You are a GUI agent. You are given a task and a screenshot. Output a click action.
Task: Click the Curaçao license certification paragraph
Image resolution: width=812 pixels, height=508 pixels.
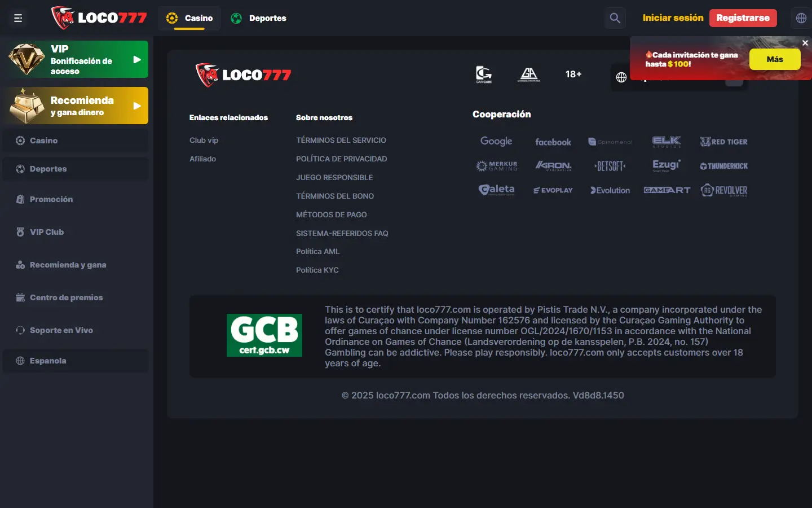[x=544, y=336]
